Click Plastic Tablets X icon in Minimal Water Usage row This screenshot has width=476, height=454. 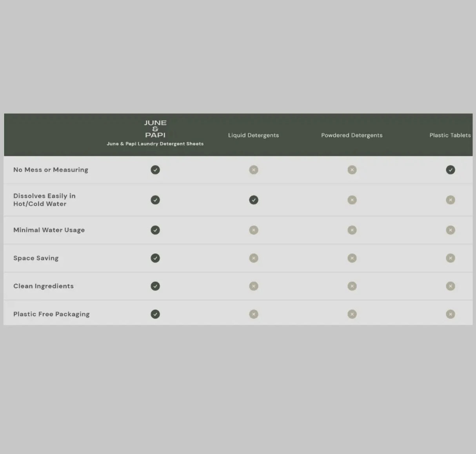(x=450, y=230)
